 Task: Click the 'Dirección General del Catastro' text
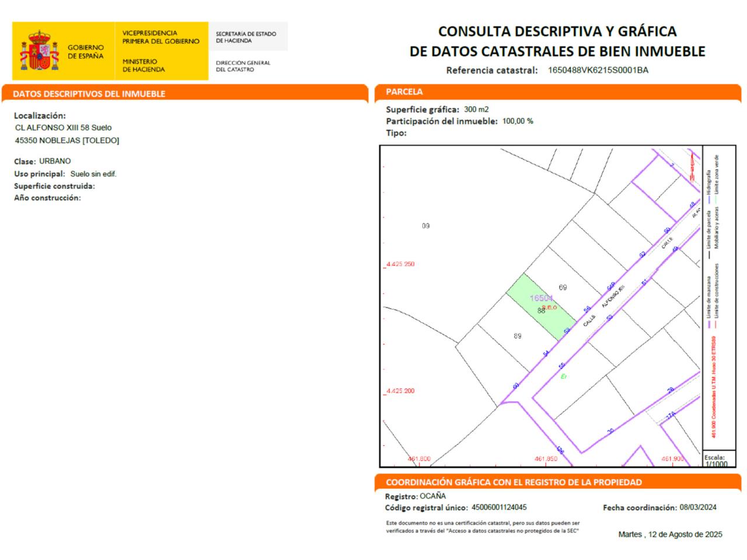coord(243,66)
